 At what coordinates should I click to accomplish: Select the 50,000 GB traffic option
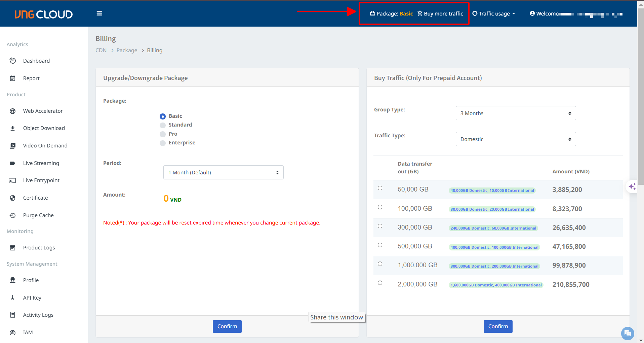coord(380,188)
